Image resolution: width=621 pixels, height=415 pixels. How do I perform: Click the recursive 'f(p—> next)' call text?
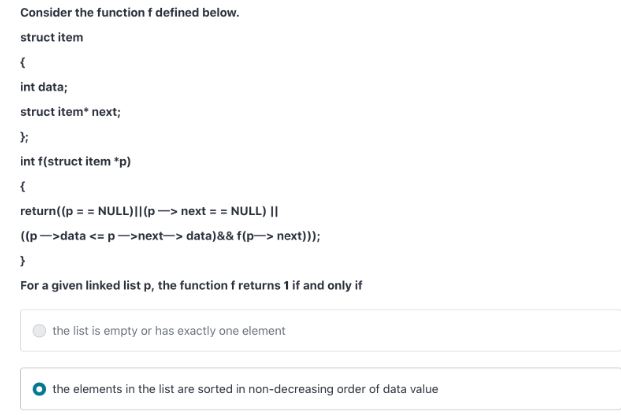pos(272,236)
